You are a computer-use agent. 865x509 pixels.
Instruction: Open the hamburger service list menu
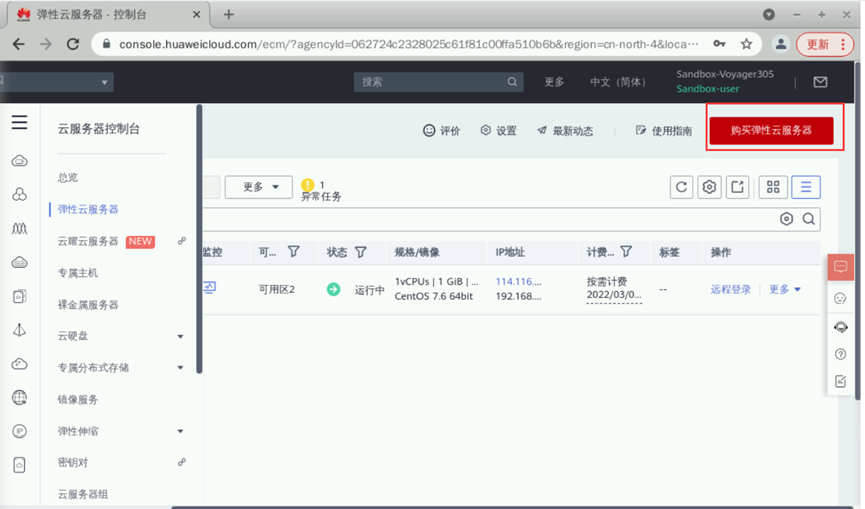(x=19, y=122)
